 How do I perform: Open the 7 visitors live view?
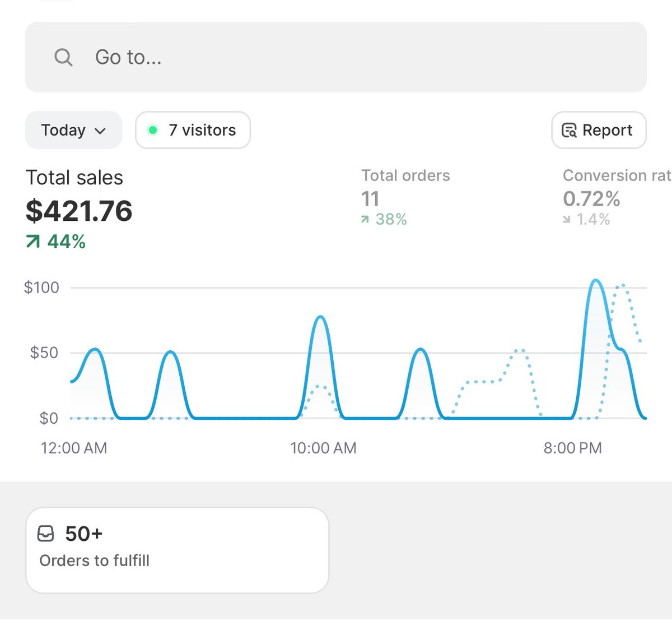click(193, 130)
